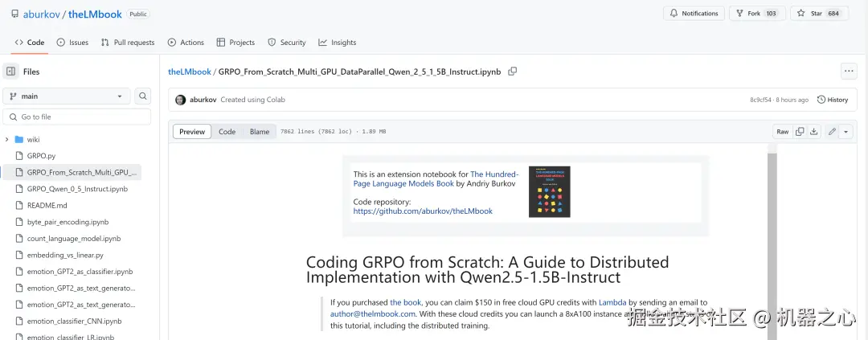Screen dimensions: 868x340
Task: Download the raw file icon
Action: point(813,131)
